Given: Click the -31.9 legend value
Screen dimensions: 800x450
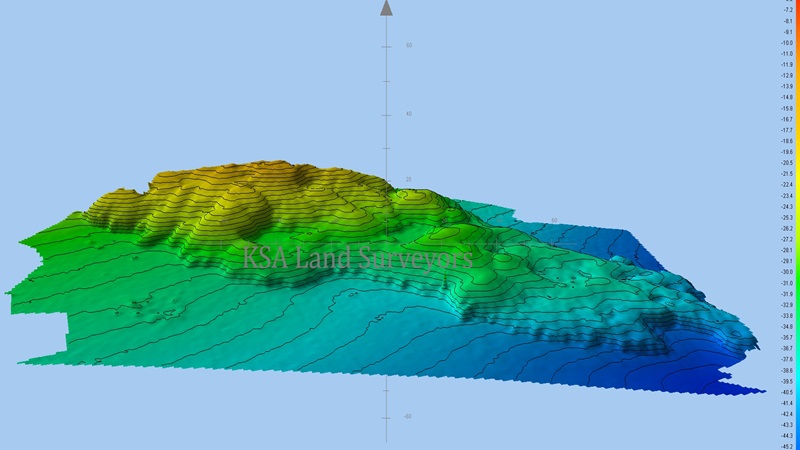Looking at the screenshot, I should pyautogui.click(x=787, y=294).
